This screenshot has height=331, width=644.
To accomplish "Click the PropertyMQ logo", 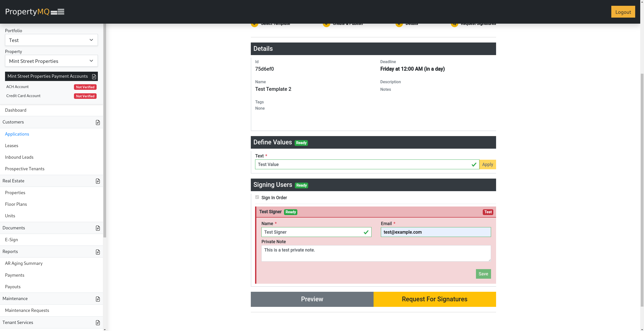I will 34,12.
